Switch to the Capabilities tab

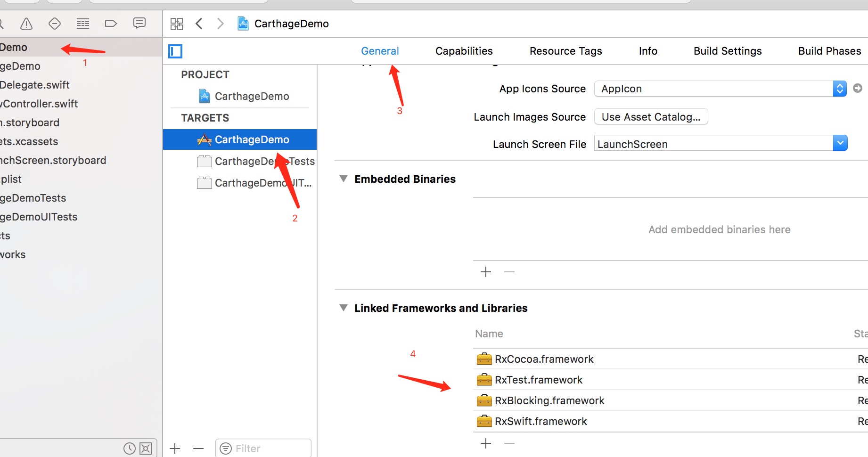464,51
